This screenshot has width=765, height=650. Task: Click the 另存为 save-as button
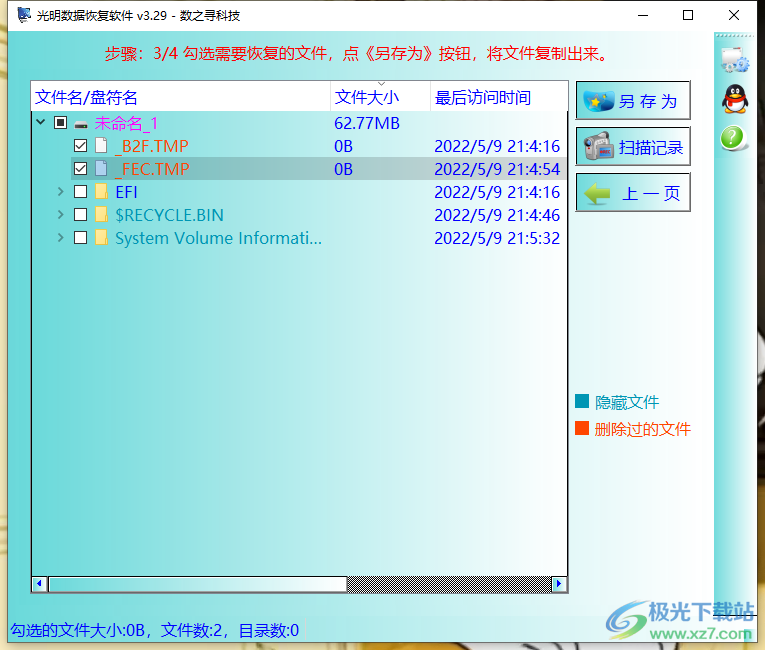(633, 100)
